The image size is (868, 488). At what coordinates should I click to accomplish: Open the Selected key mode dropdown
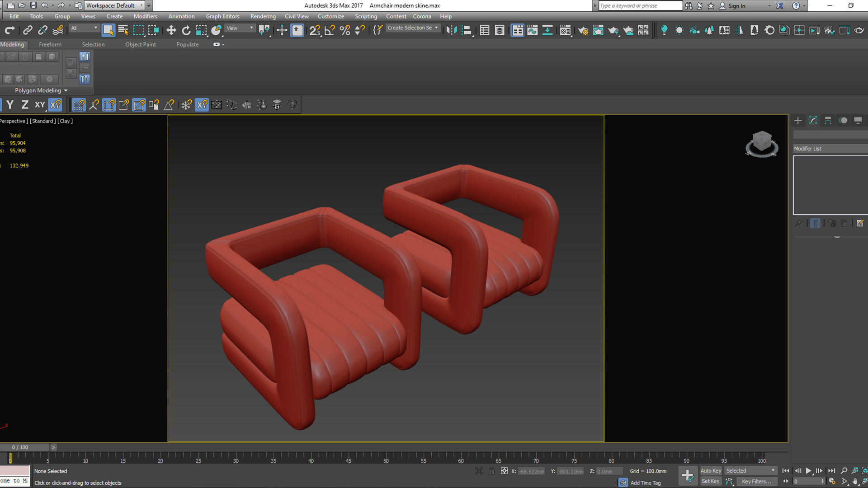pyautogui.click(x=750, y=471)
